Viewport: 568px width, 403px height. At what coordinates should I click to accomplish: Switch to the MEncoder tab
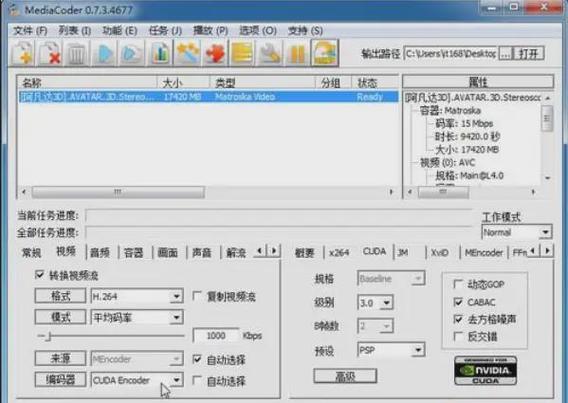click(484, 252)
